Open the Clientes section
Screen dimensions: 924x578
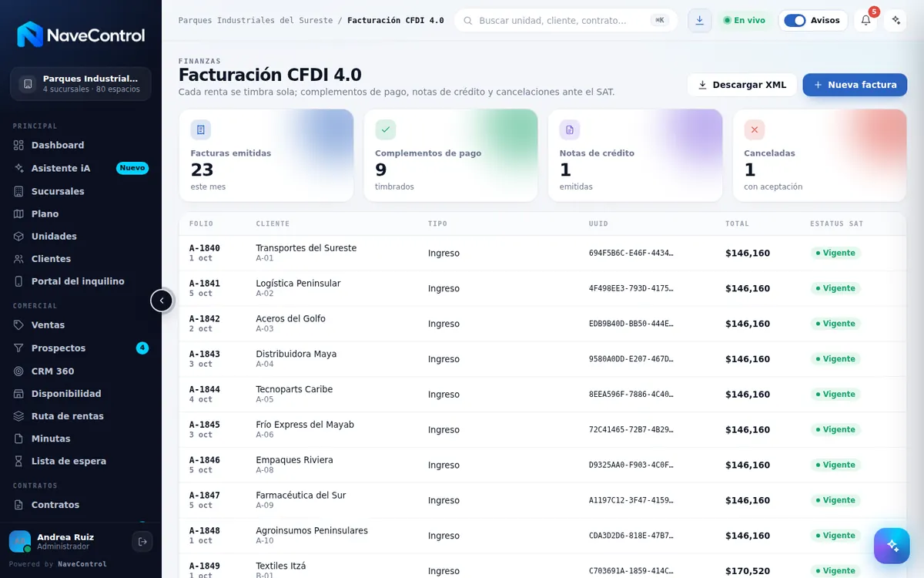pyautogui.click(x=80, y=258)
